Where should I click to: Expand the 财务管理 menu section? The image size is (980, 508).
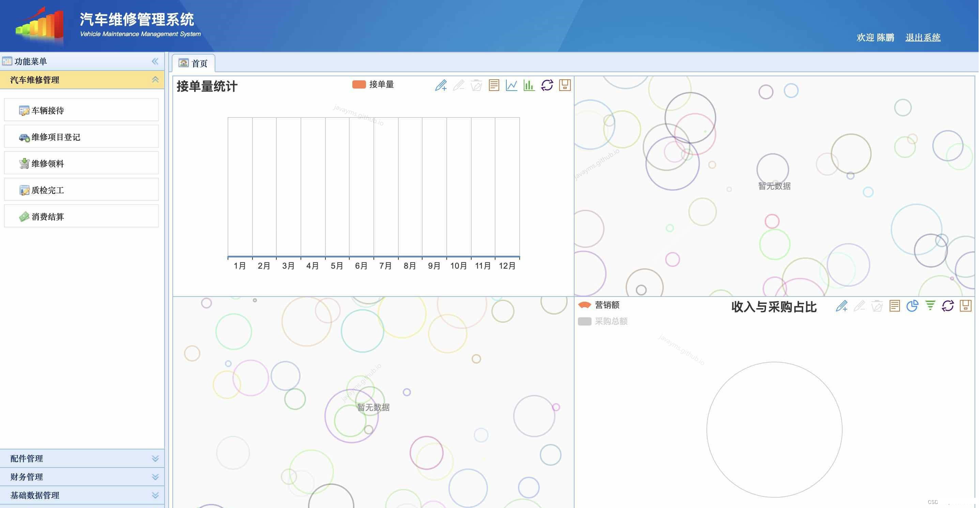pos(82,477)
